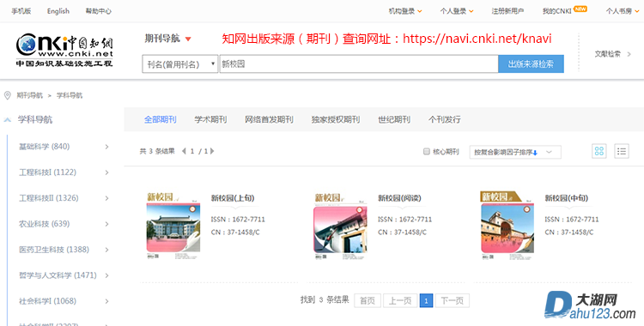
Task: Click ISSN：1672-7711 under 新校园(阅读)
Action: click(405, 220)
